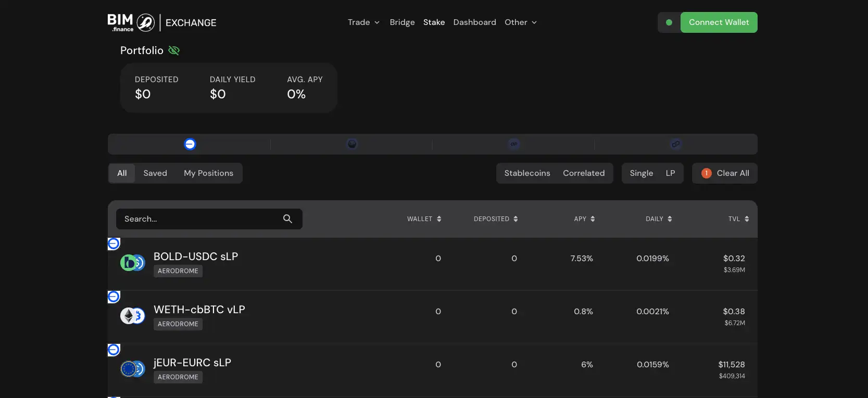Click the BOLD-USDC token pair icon

[x=133, y=263]
